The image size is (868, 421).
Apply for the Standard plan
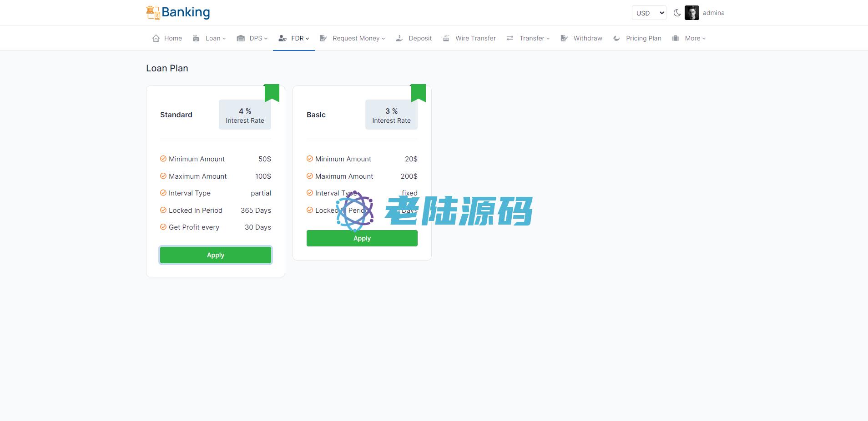tap(216, 255)
